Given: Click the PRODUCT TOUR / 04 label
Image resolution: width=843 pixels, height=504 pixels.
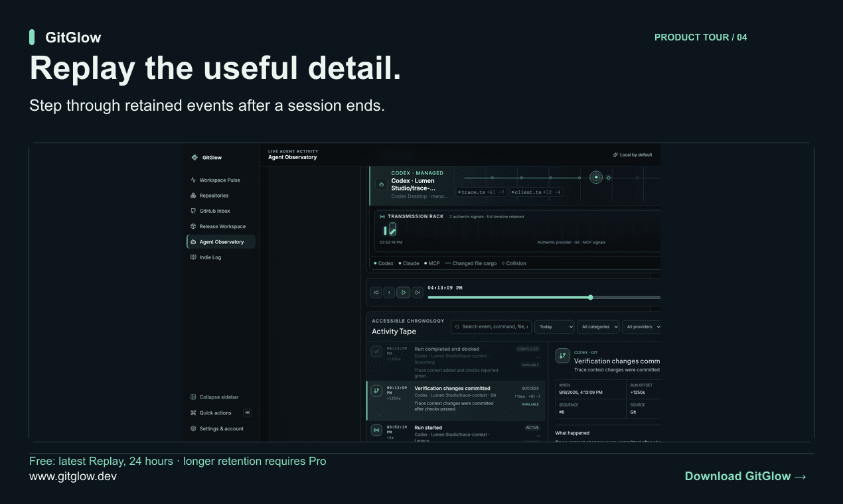Looking at the screenshot, I should pos(701,37).
